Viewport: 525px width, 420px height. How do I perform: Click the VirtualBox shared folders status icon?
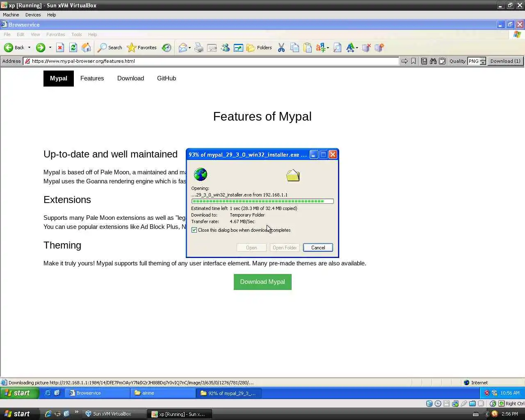pyautogui.click(x=472, y=404)
